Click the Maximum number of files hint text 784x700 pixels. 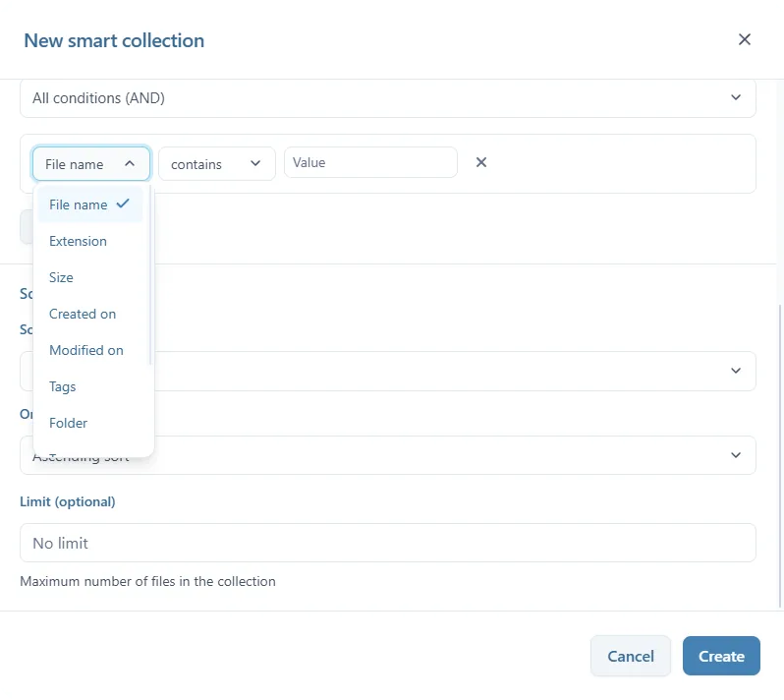pyautogui.click(x=147, y=581)
